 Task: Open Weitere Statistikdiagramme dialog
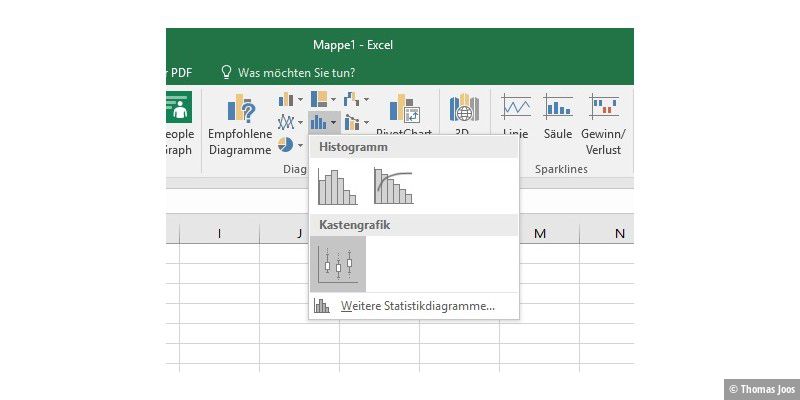416,306
